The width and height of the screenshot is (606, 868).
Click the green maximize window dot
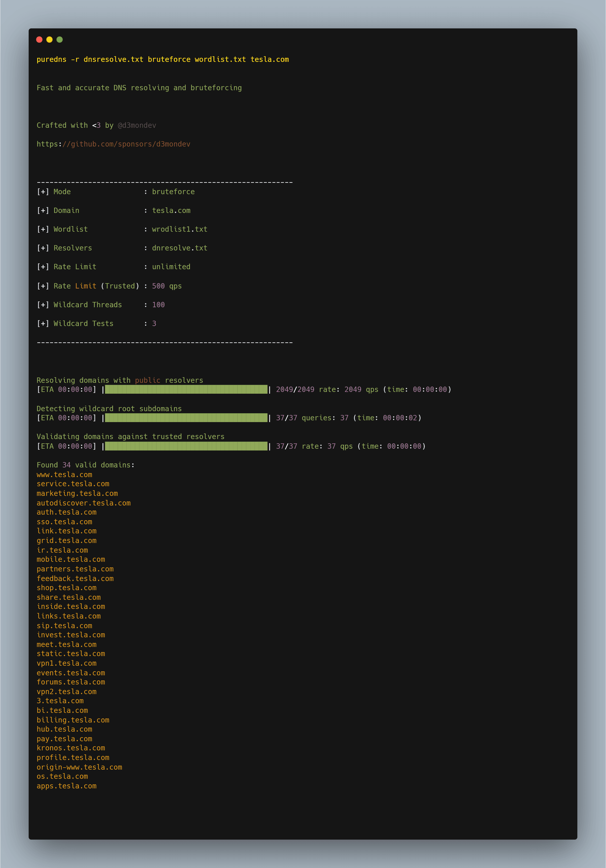point(59,40)
